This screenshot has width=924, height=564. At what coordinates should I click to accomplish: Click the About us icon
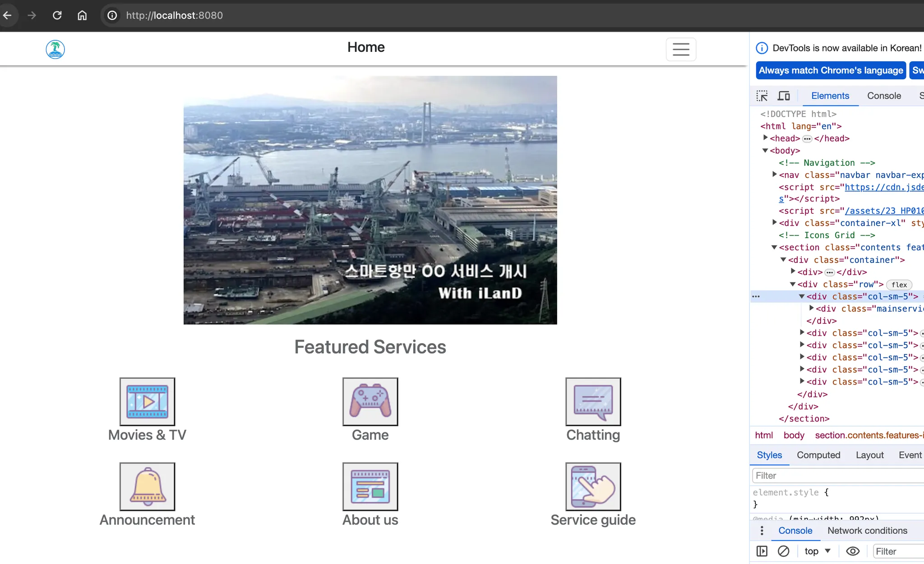pos(370,486)
